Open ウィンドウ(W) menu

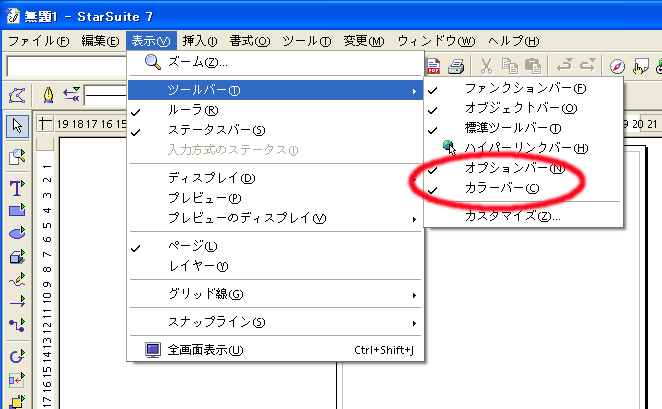(436, 41)
